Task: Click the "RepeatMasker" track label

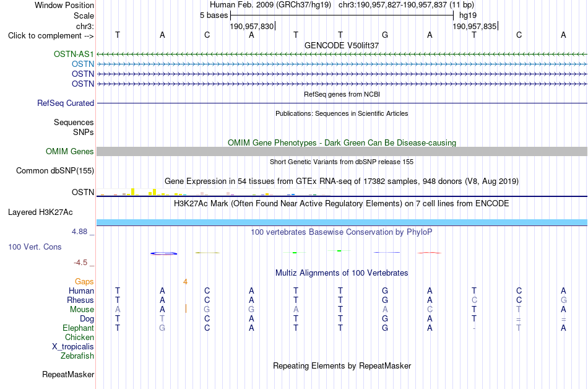Action: point(68,375)
